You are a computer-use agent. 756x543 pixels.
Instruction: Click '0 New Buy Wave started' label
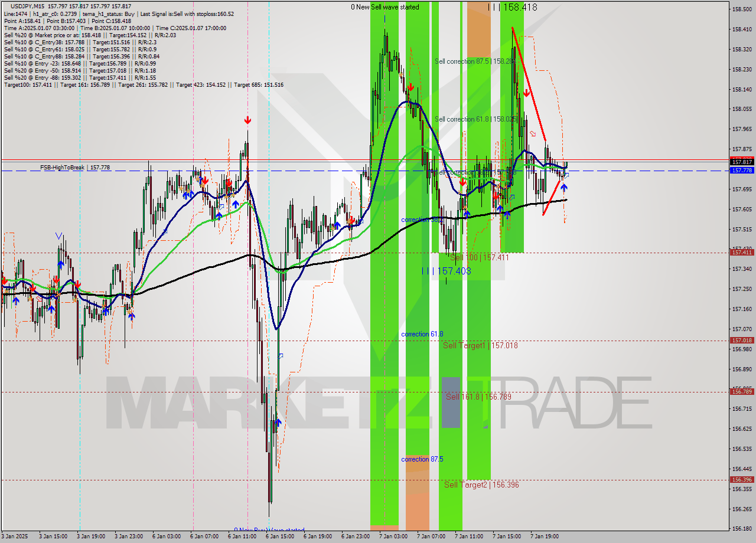269,530
